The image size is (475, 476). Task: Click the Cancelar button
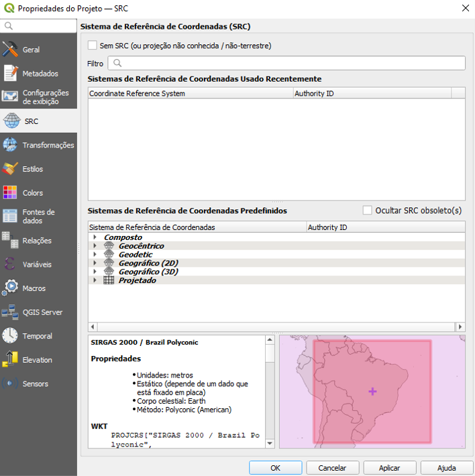click(332, 468)
